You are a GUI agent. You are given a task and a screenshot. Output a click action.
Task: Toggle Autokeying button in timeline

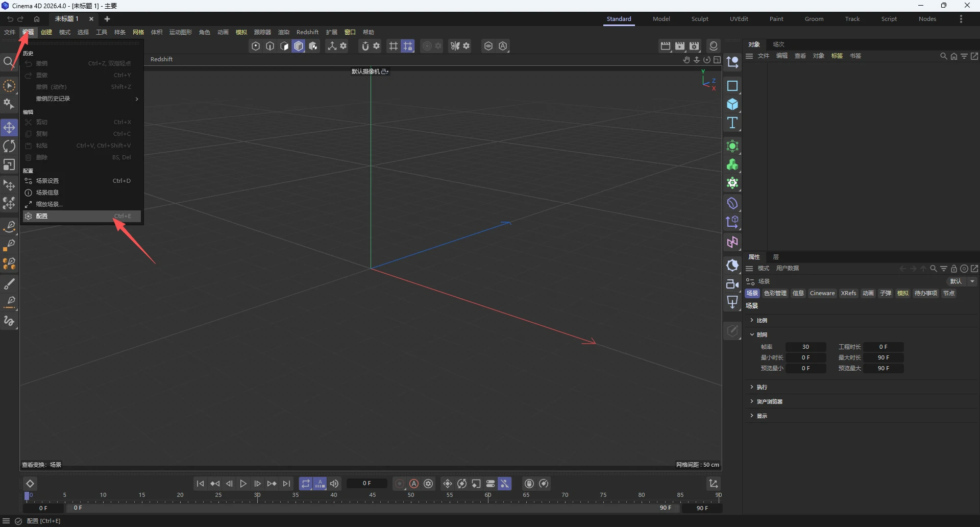click(414, 484)
